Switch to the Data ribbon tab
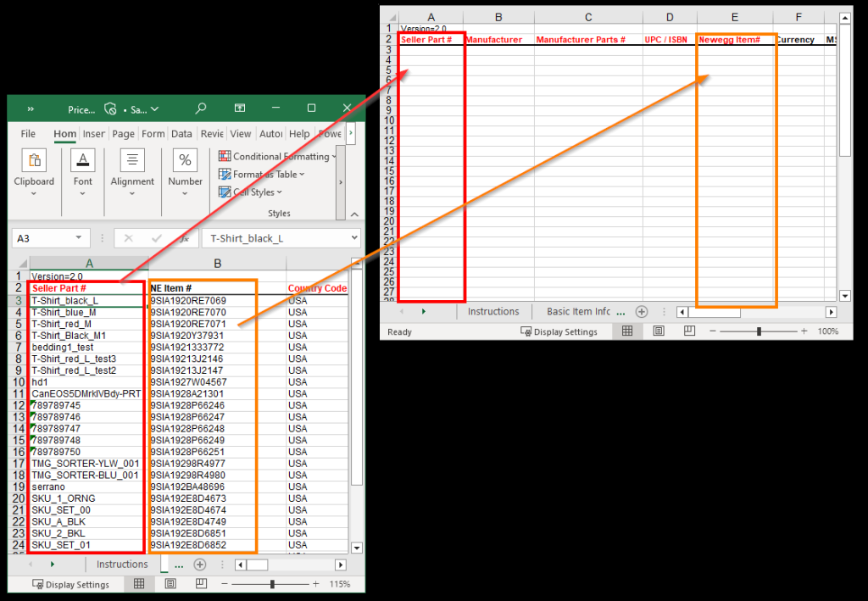868x601 pixels. (x=181, y=134)
